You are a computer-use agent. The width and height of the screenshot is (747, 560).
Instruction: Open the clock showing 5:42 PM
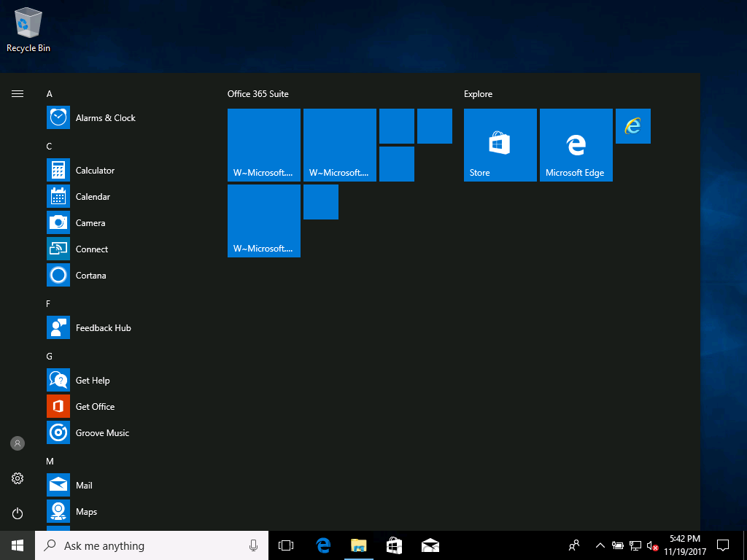click(685, 545)
